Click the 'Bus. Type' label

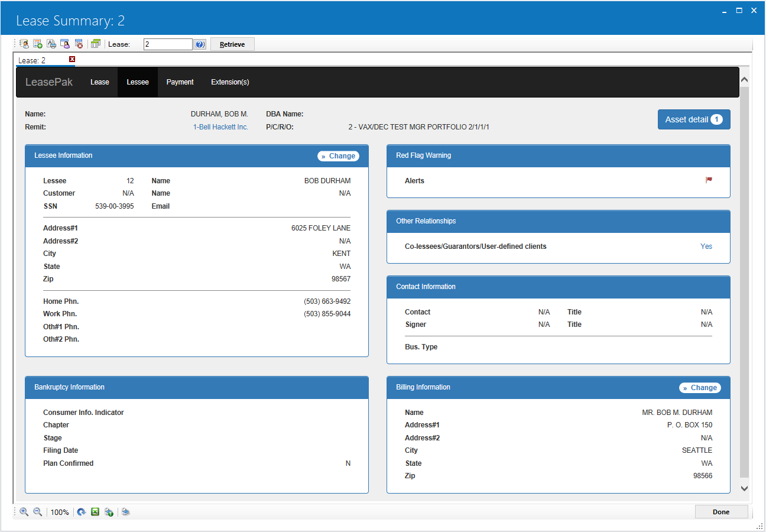[x=421, y=347]
